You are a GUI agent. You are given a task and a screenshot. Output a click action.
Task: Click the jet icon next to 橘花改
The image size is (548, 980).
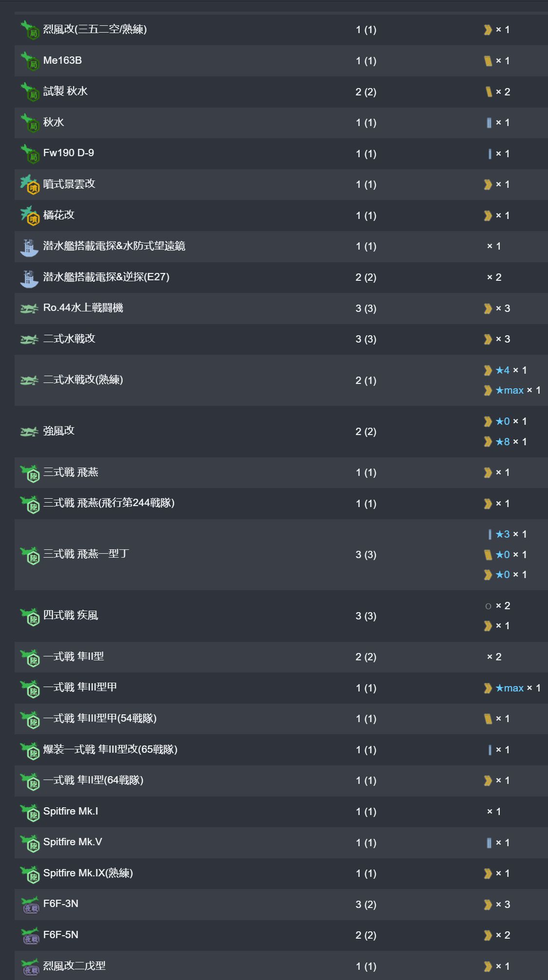coord(29,216)
